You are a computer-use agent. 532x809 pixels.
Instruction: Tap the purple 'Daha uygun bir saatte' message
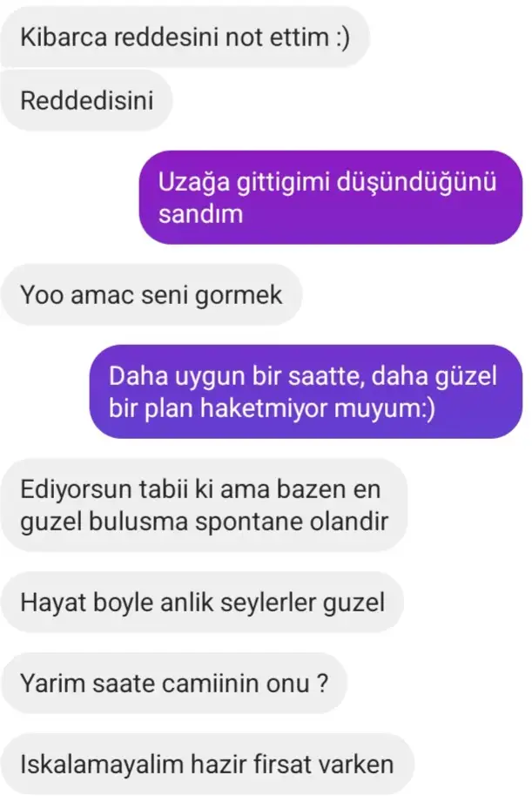(306, 392)
